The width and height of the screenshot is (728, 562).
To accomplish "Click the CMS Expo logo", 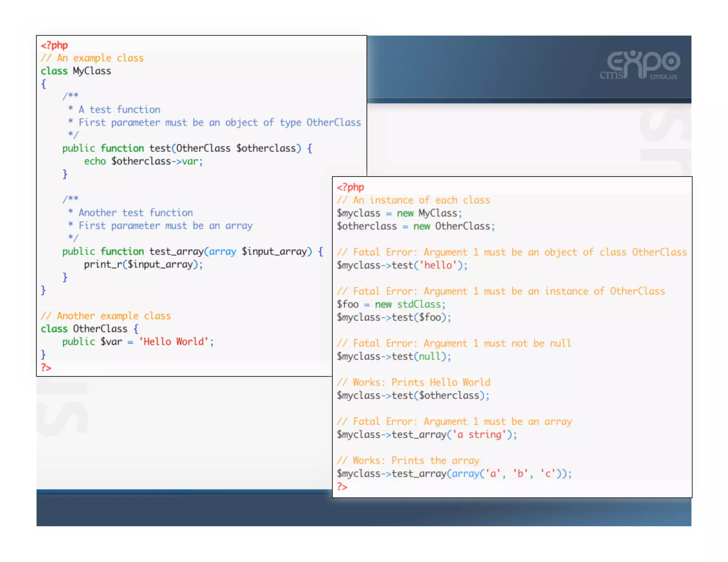I will (x=640, y=65).
